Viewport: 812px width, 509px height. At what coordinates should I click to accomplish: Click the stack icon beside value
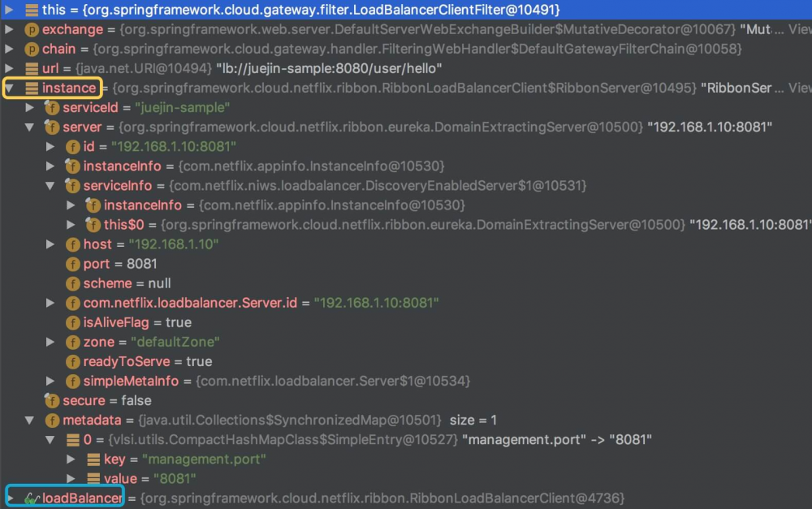[x=93, y=479]
